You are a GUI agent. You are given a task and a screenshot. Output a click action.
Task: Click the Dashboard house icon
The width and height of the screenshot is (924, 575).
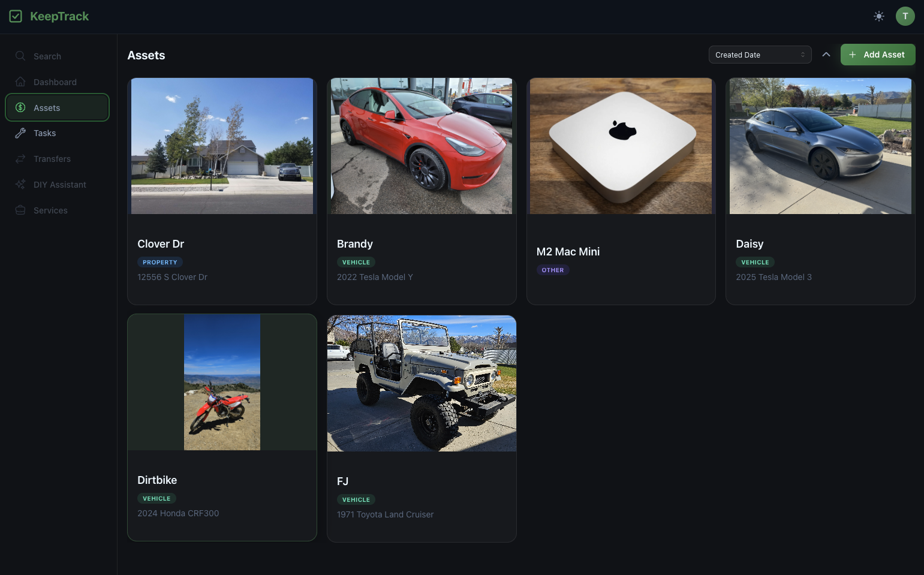(20, 82)
